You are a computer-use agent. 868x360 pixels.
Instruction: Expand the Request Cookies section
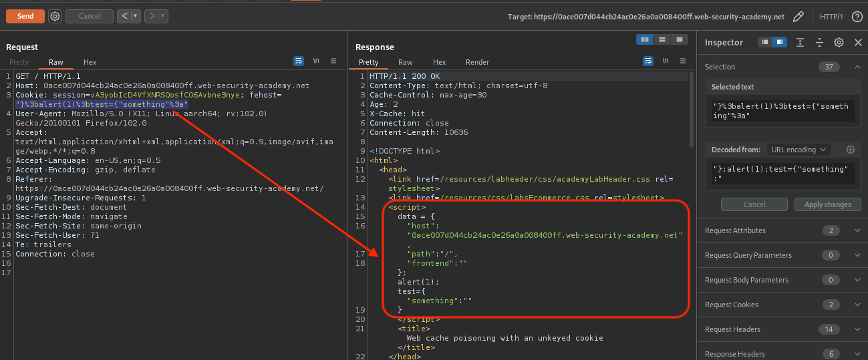857,305
